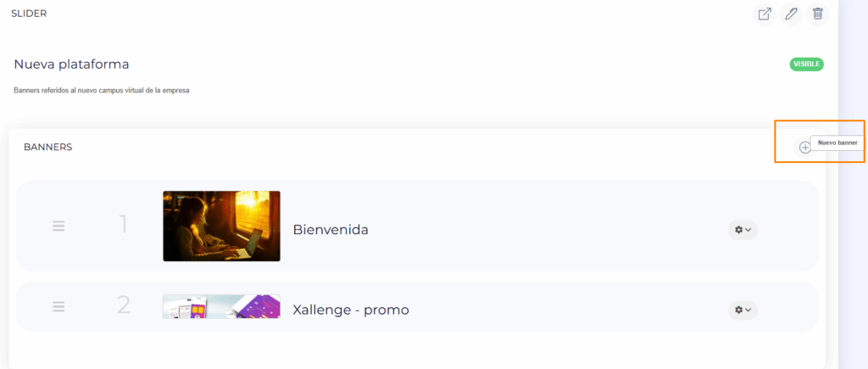This screenshot has width=868, height=369.
Task: Delete the slider with trash icon
Action: click(818, 14)
